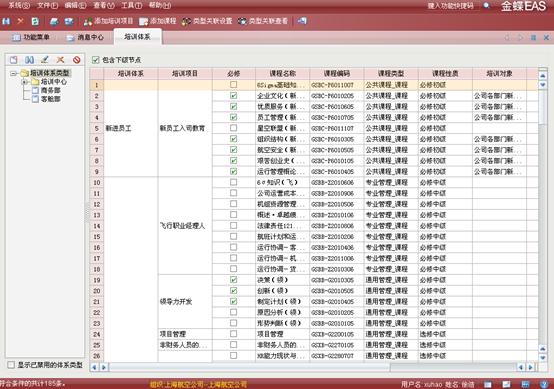
Task: Open 类型关联设置 from the toolbar
Action: click(207, 21)
